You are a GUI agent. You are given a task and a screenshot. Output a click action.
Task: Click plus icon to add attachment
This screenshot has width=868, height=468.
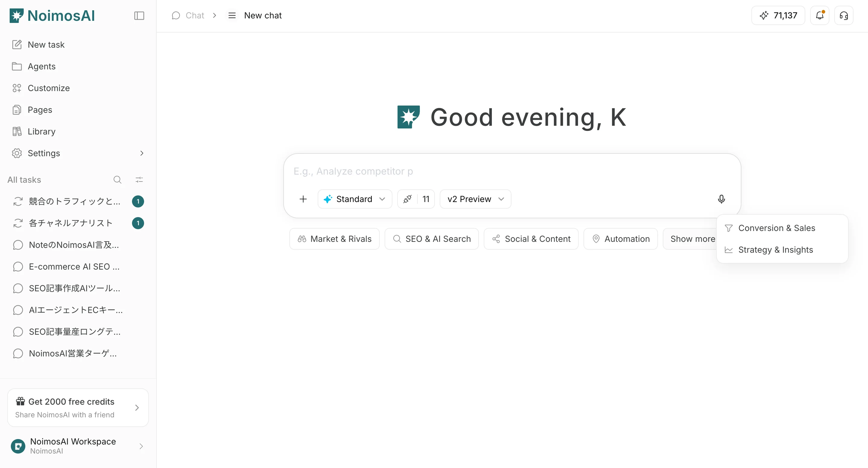[303, 199]
